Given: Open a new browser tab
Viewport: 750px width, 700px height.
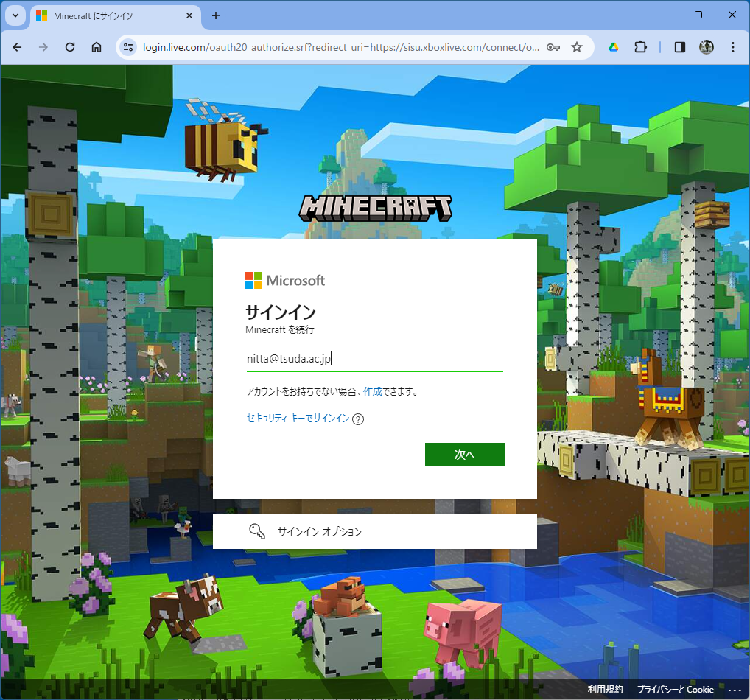Looking at the screenshot, I should (216, 15).
